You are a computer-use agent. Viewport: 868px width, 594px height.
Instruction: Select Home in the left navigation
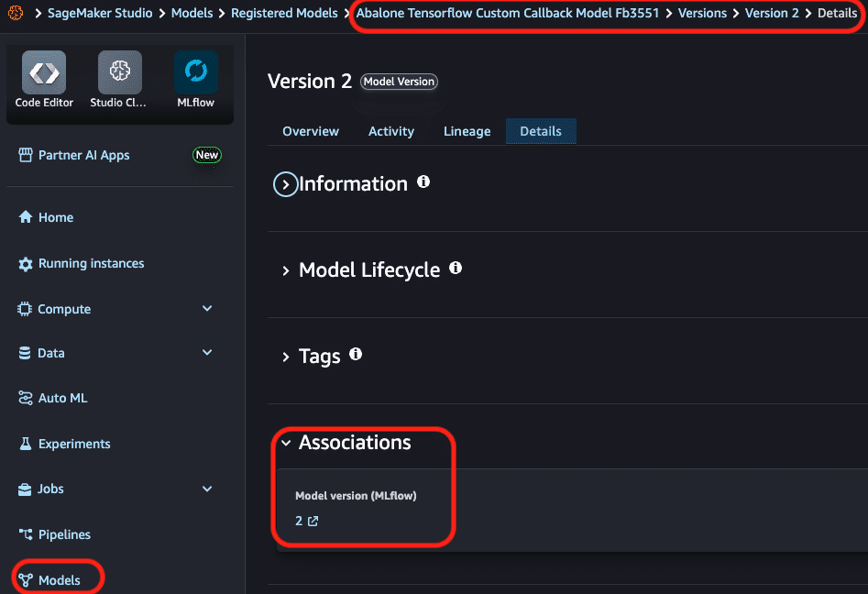[57, 217]
